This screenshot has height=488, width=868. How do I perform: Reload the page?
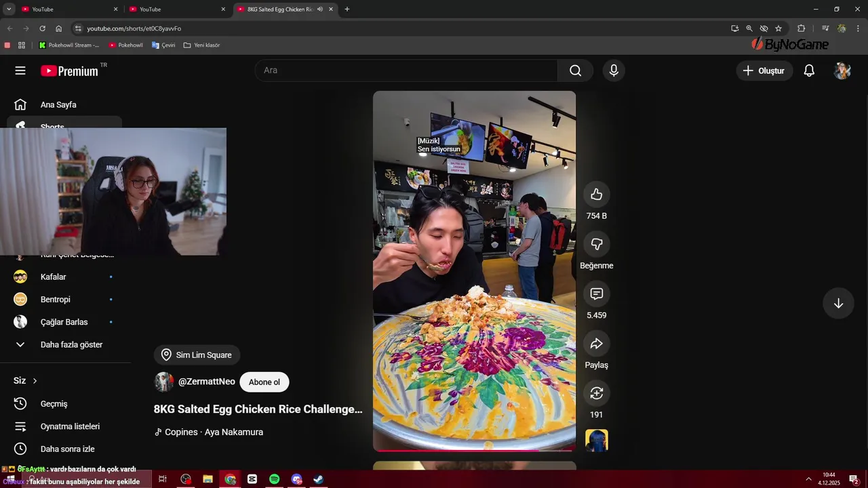[42, 28]
